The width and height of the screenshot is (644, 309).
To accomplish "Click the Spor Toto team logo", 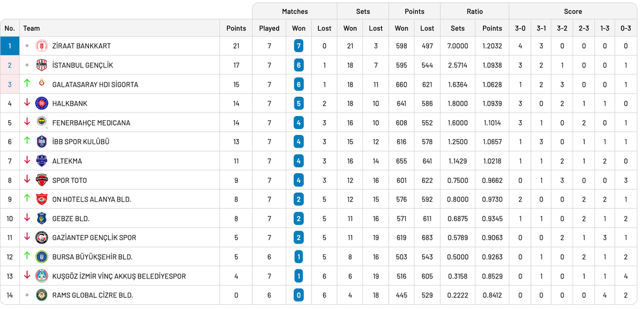I will click(42, 181).
